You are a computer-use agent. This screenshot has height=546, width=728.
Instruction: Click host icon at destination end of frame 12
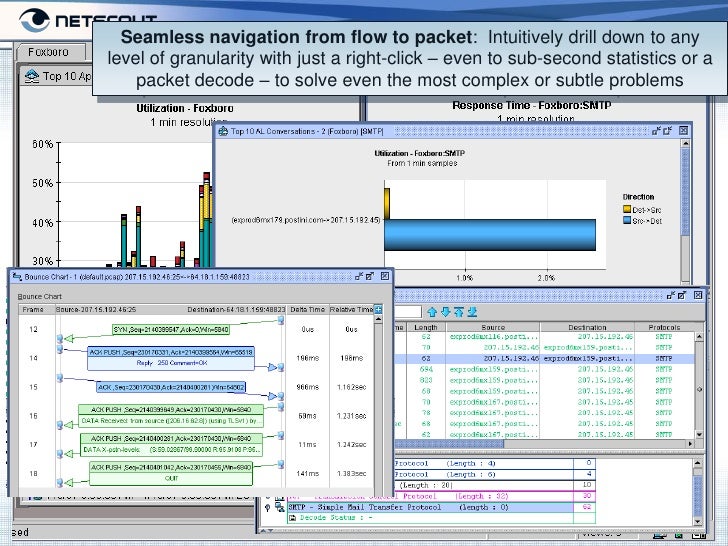click(x=281, y=320)
